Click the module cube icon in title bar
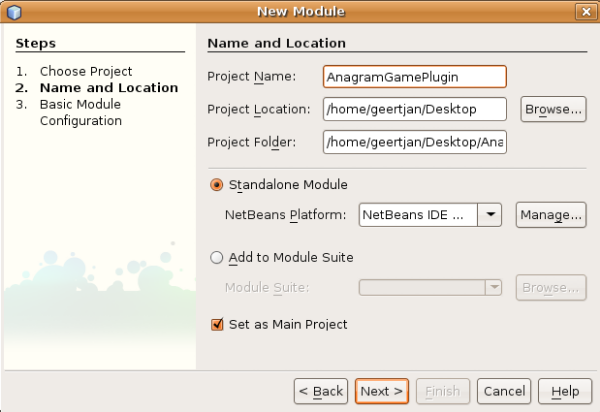This screenshot has height=412, width=600. tap(14, 12)
